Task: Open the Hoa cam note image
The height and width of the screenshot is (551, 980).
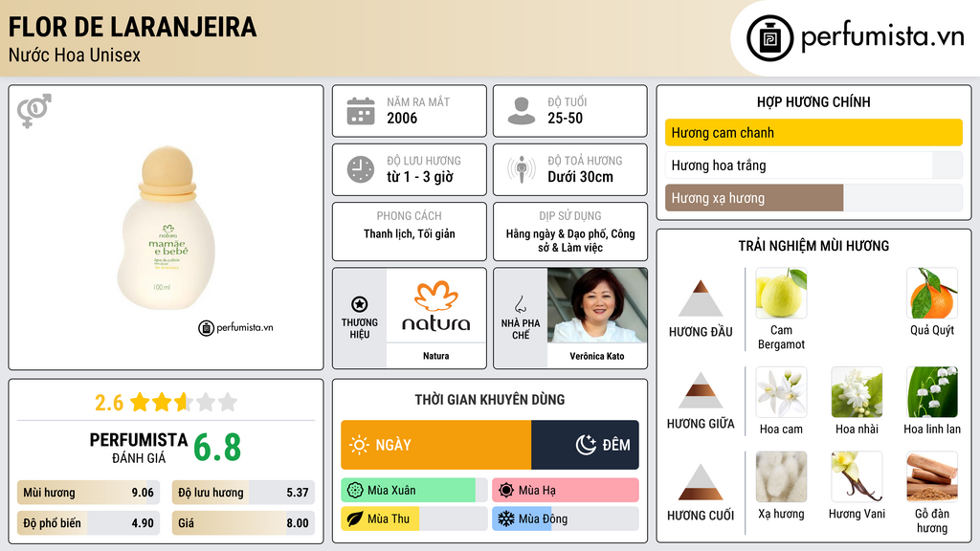Action: pos(781,392)
